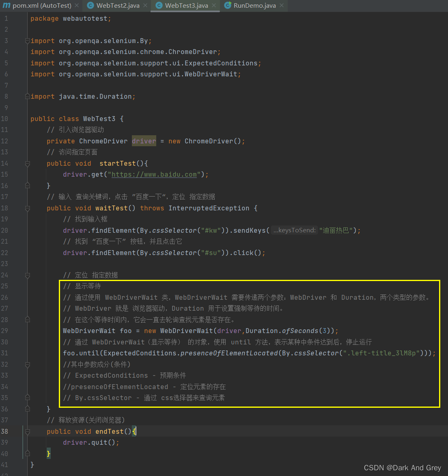The width and height of the screenshot is (448, 476).
Task: Click the ChromeDriver import on line 4
Action: pyautogui.click(x=125, y=52)
